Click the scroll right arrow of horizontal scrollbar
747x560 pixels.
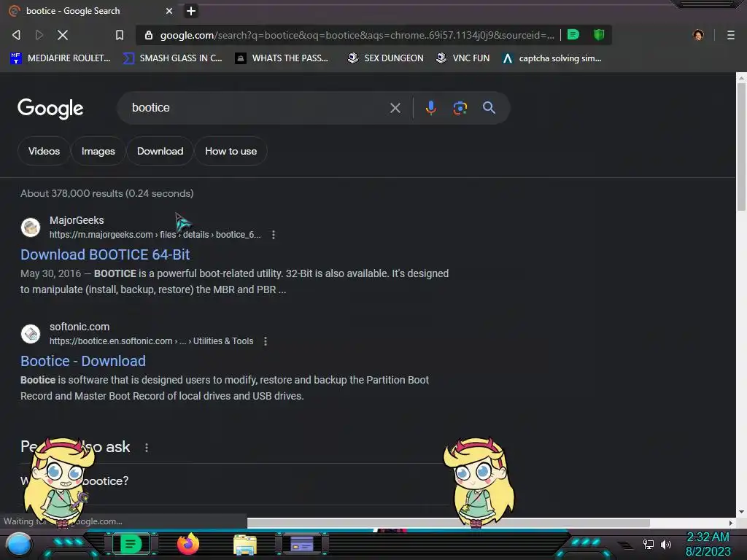[730, 523]
